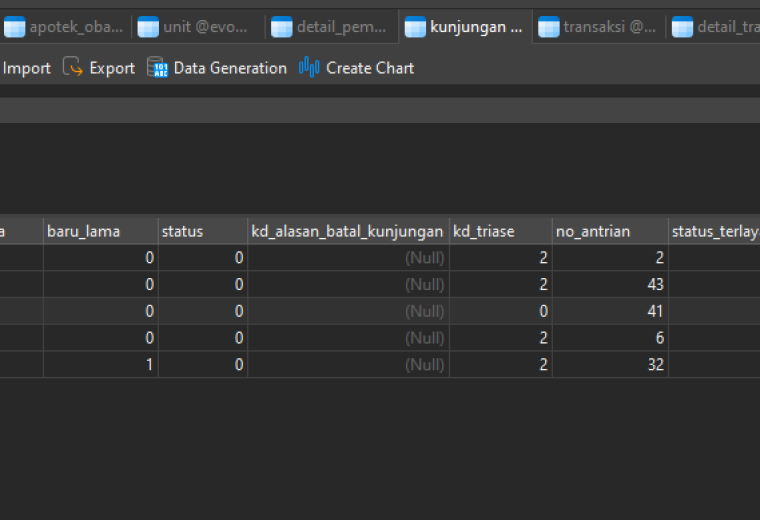Select the apotek_oba table tab icon
Image resolution: width=760 pixels, height=520 pixels.
pos(15,27)
